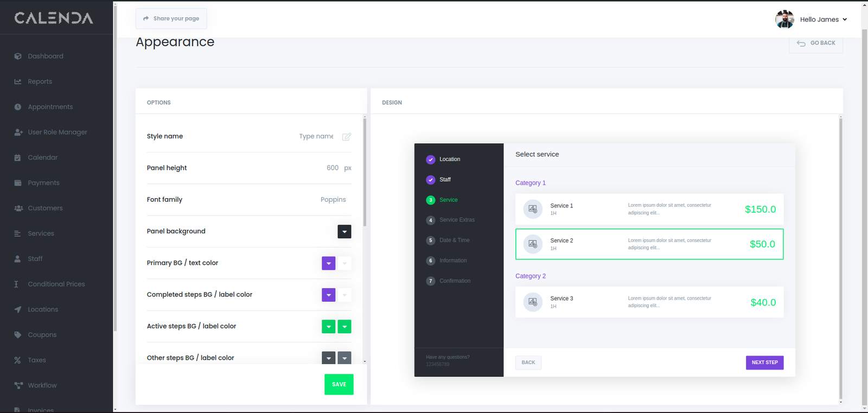868x413 pixels.
Task: Click the Locations arrow icon
Action: (18, 309)
